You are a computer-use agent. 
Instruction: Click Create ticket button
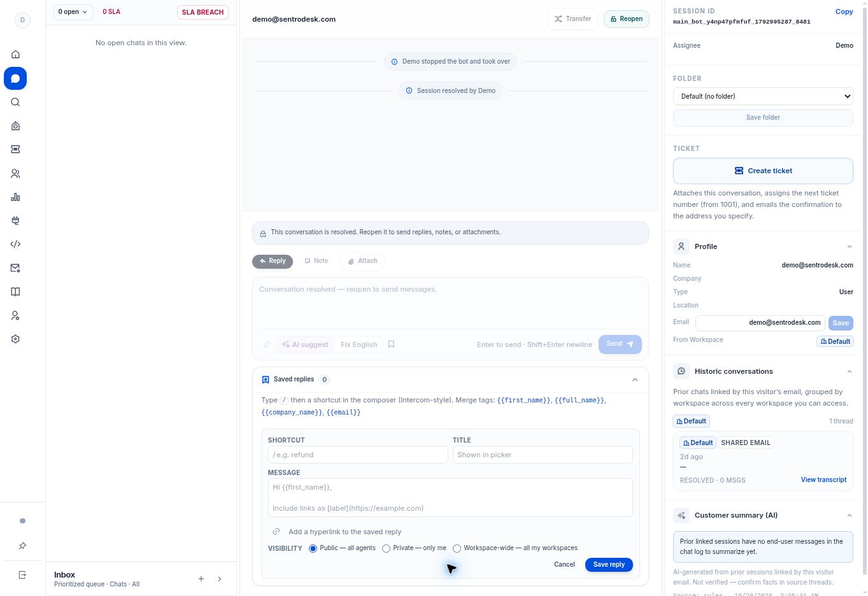pyautogui.click(x=763, y=171)
